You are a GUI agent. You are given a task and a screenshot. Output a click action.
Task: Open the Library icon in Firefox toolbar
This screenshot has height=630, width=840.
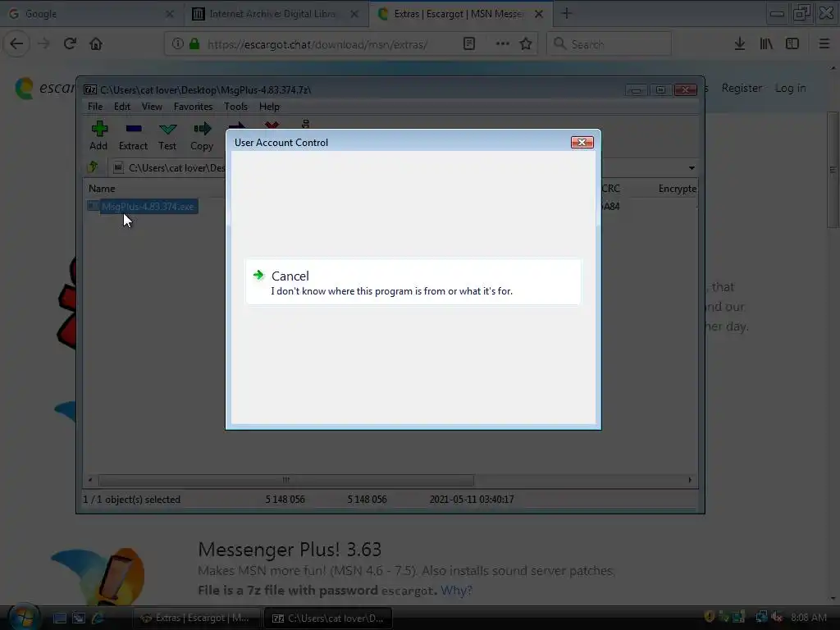click(766, 44)
